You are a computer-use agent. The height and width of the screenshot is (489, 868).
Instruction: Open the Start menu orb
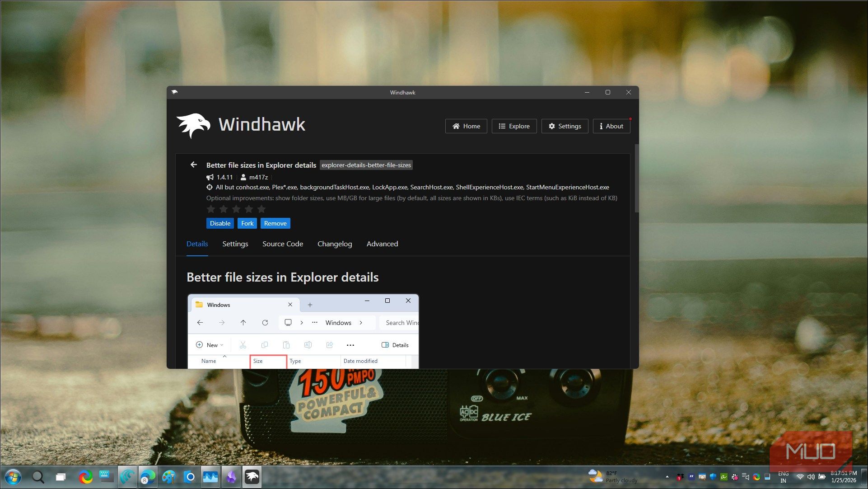13,477
